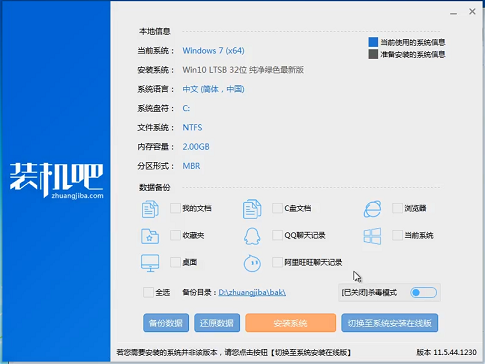Close the installer window
The width and height of the screenshot is (485, 364).
[472, 11]
